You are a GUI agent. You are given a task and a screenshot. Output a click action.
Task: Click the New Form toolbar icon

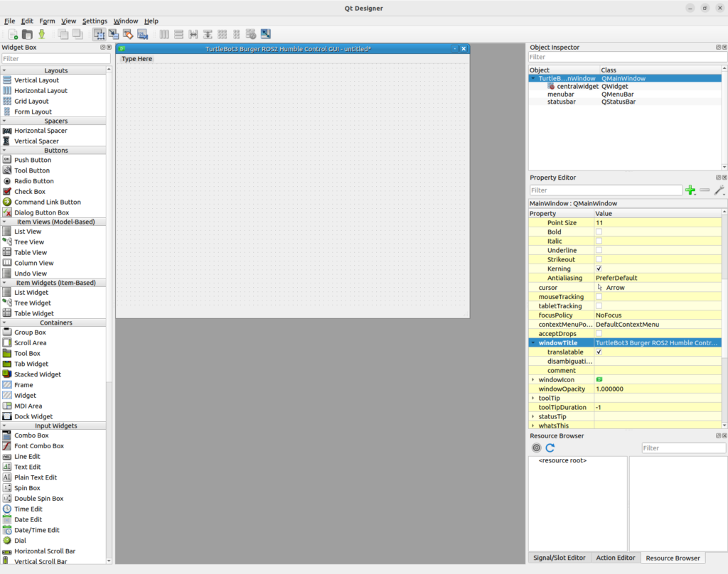point(13,34)
